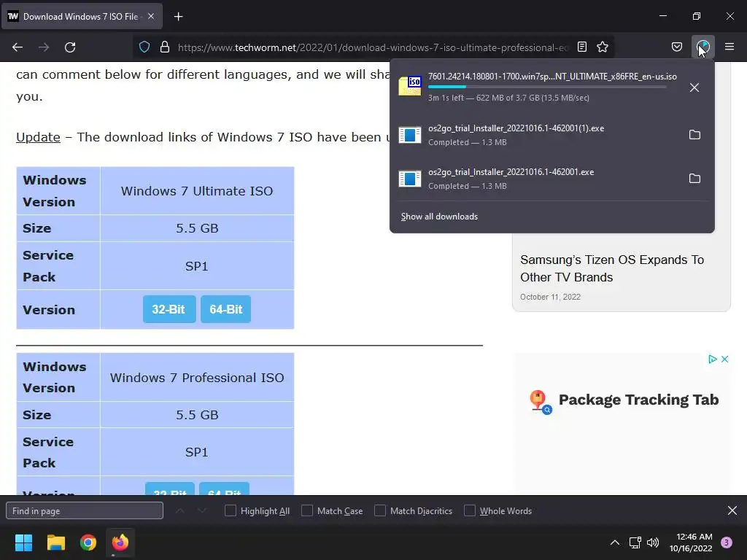Click the Update link in article
The image size is (747, 560).
(x=38, y=137)
